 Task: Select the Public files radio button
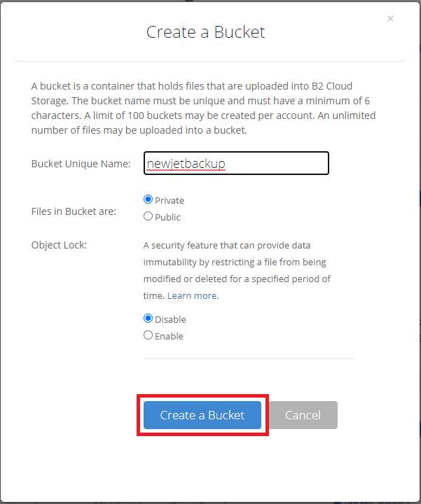(x=148, y=216)
